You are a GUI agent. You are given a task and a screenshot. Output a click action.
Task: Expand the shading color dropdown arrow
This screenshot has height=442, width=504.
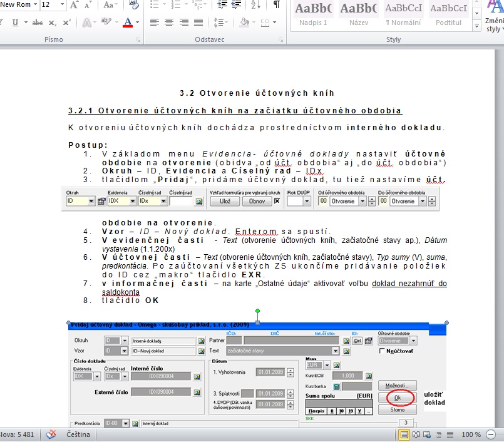click(x=254, y=23)
